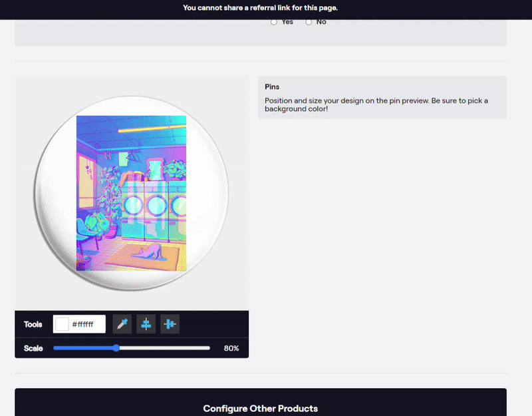Click the laundromat design on pin preview
This screenshot has width=532, height=416.
131,193
